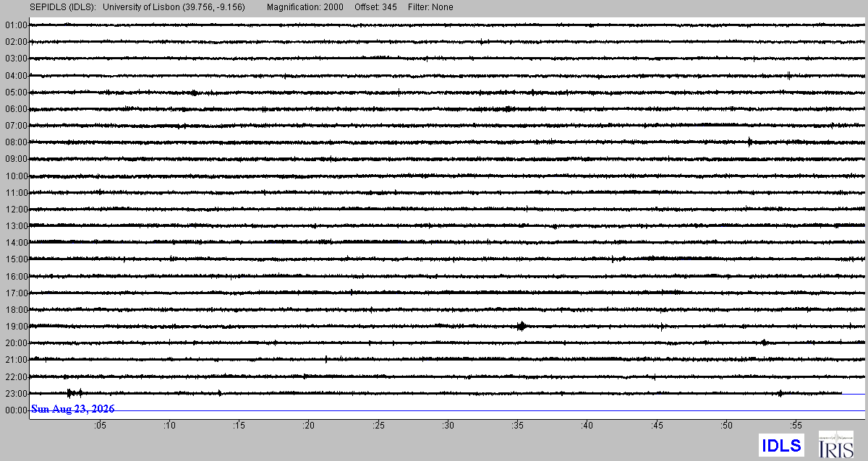Viewport: 868px width, 461px height.
Task: Click the 23:00 hour trace label
Action: point(16,394)
